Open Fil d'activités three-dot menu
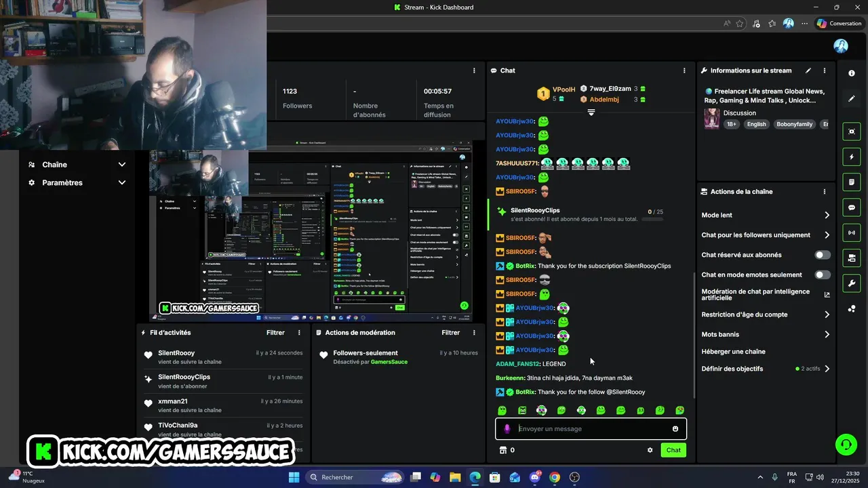This screenshot has width=868, height=488. pos(299,333)
